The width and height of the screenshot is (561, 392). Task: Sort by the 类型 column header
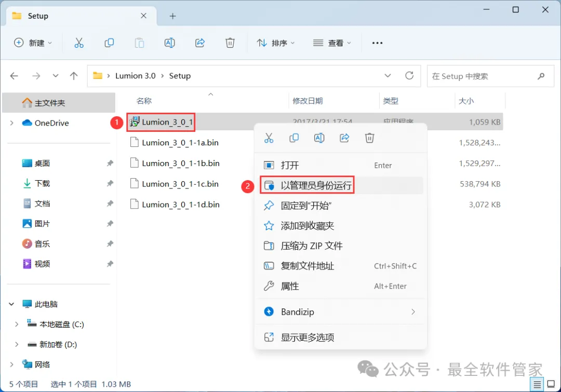click(x=391, y=101)
